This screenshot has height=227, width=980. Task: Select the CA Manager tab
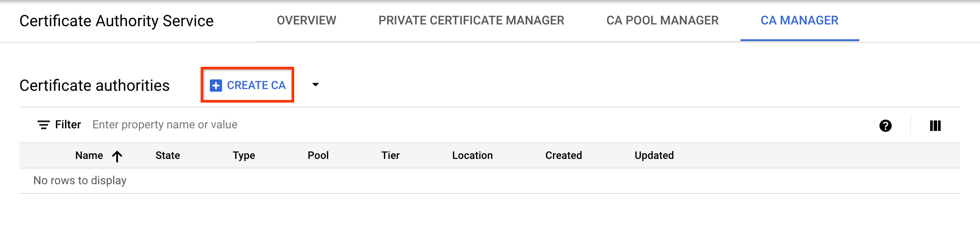coord(799,21)
